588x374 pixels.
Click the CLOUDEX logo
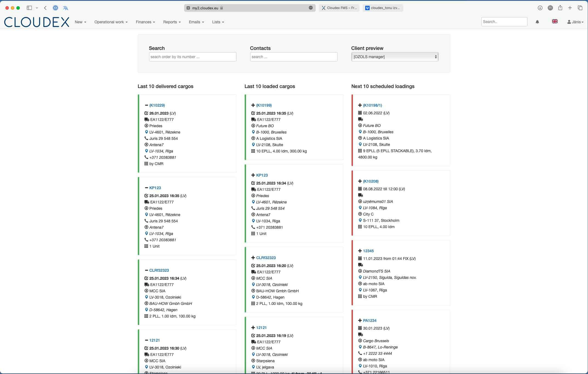coord(36,22)
